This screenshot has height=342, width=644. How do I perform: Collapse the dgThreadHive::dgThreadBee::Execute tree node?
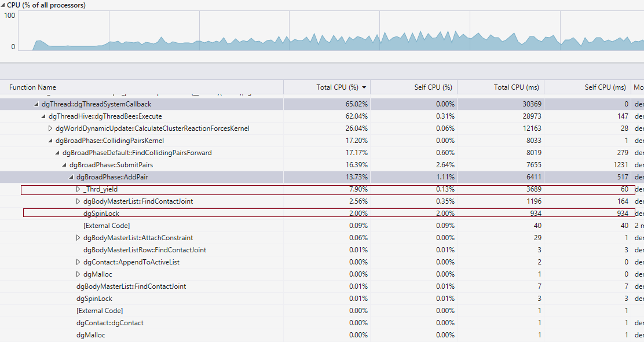(x=43, y=116)
